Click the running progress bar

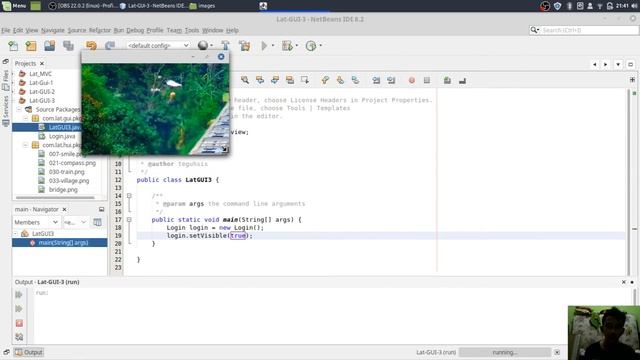504,352
